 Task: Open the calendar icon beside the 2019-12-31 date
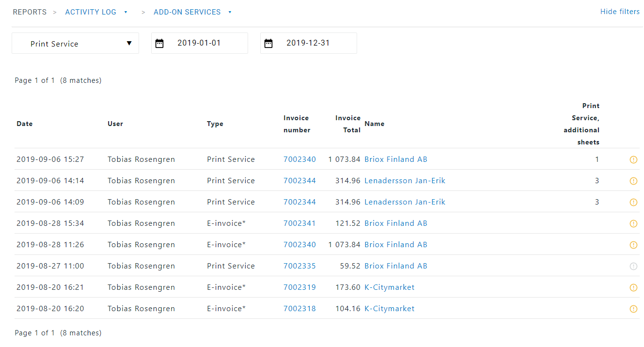tap(268, 44)
